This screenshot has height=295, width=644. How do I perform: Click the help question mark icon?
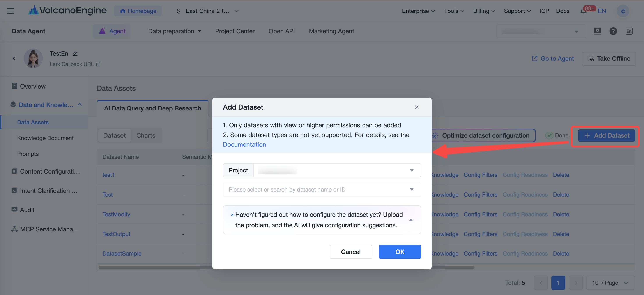(x=613, y=31)
